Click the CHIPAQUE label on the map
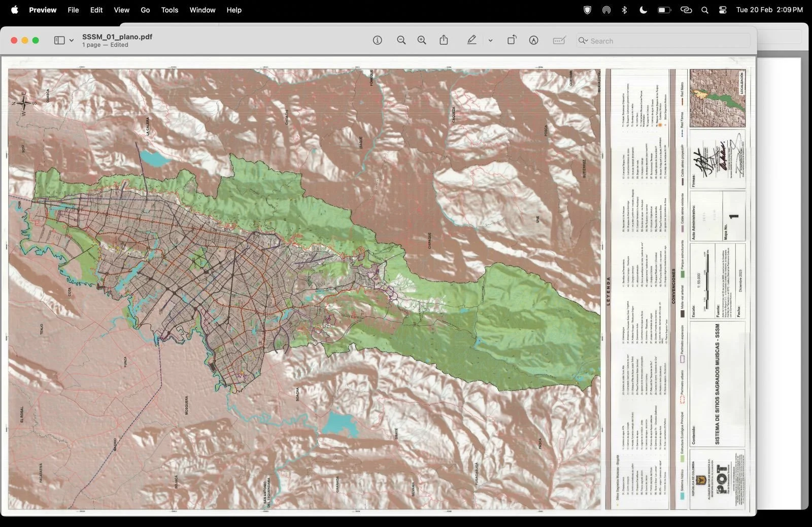The width and height of the screenshot is (812, 527). 429,240
